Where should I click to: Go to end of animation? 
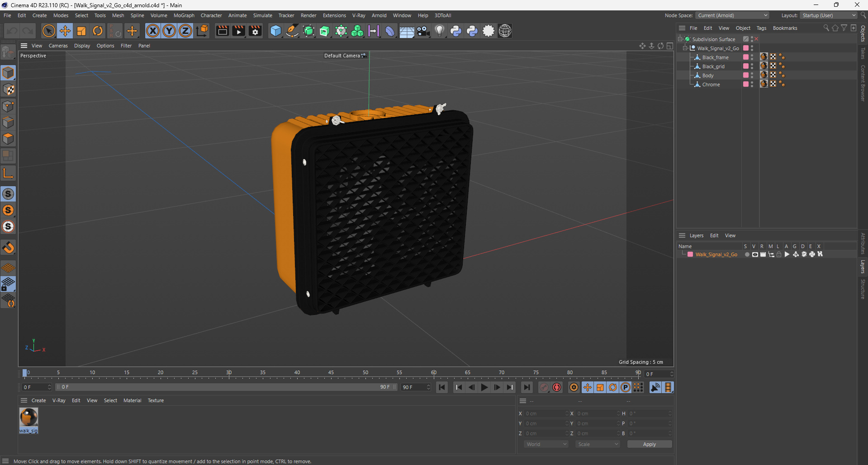click(x=526, y=387)
